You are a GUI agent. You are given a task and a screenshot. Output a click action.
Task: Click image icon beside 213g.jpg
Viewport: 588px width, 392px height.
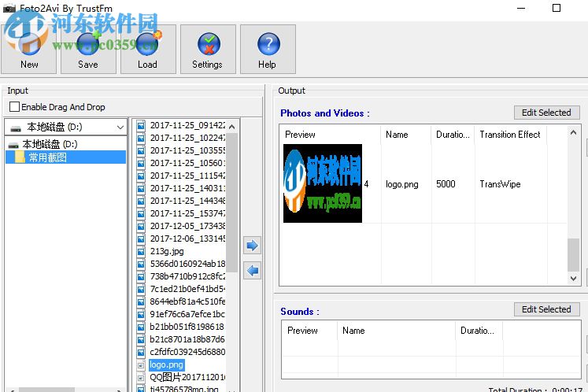click(141, 251)
